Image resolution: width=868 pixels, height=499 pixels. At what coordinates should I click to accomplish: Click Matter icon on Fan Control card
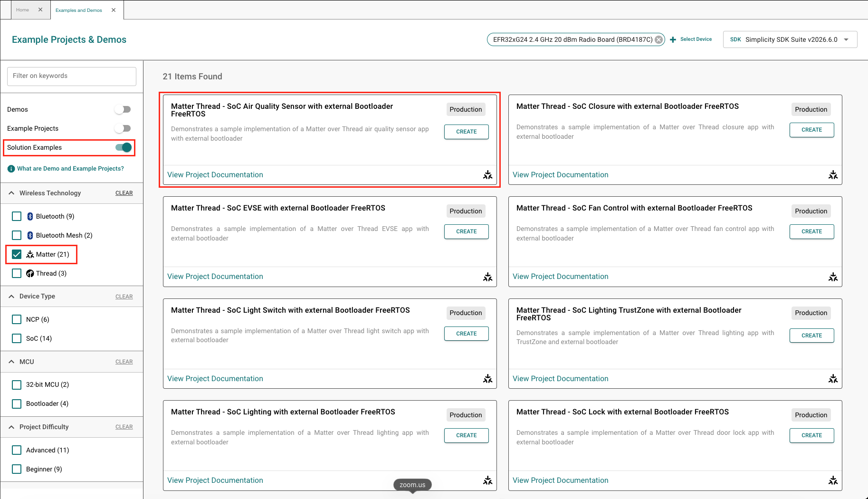pyautogui.click(x=833, y=277)
